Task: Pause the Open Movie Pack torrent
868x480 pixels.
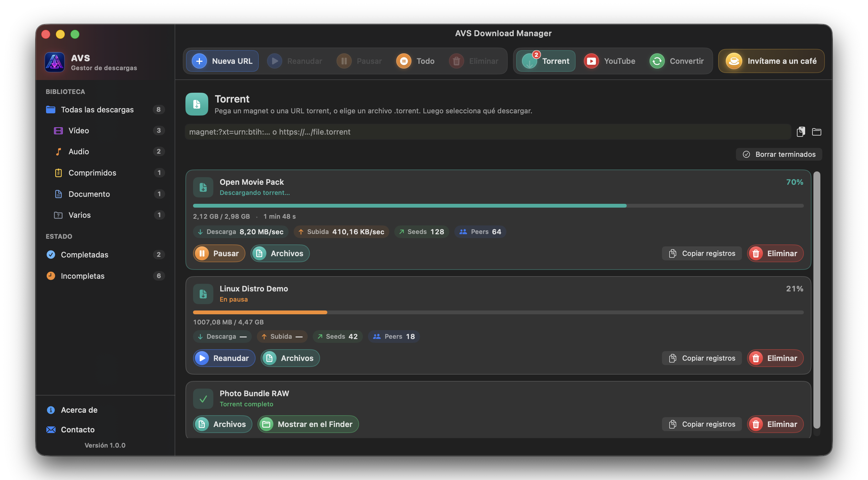Action: point(219,253)
